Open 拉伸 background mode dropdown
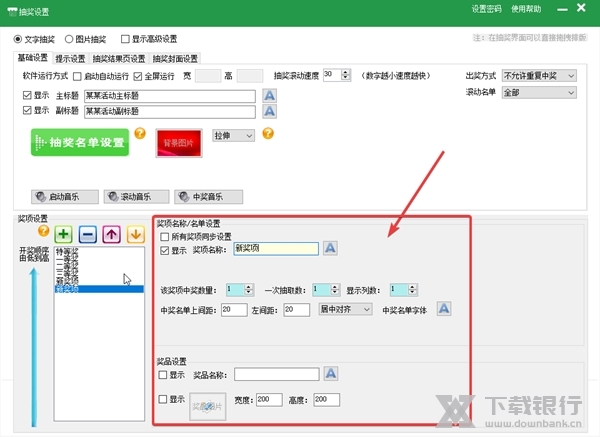Viewport: 600px width, 437px height. tap(233, 135)
